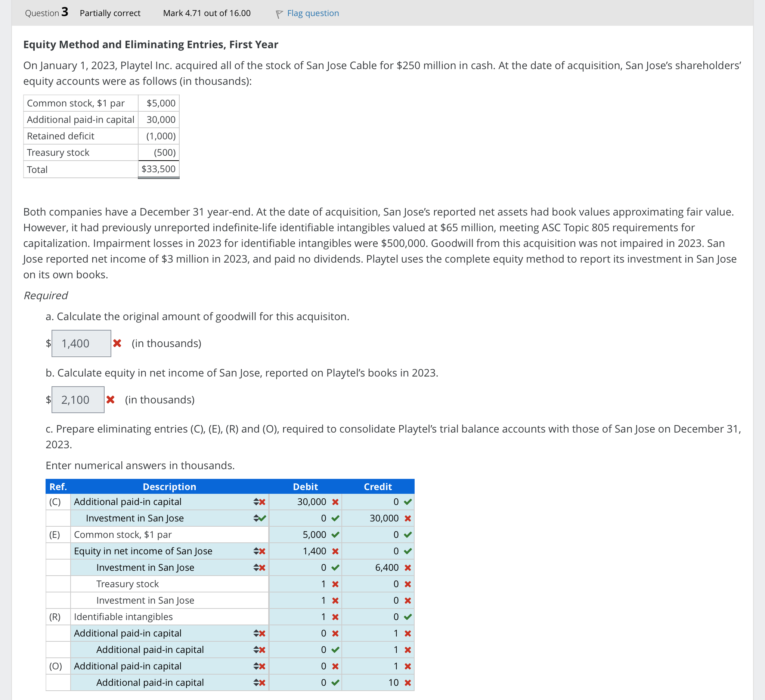The width and height of the screenshot is (765, 700).
Task: Expand the Equity in net income of San Jose dropdown
Action: click(x=257, y=551)
